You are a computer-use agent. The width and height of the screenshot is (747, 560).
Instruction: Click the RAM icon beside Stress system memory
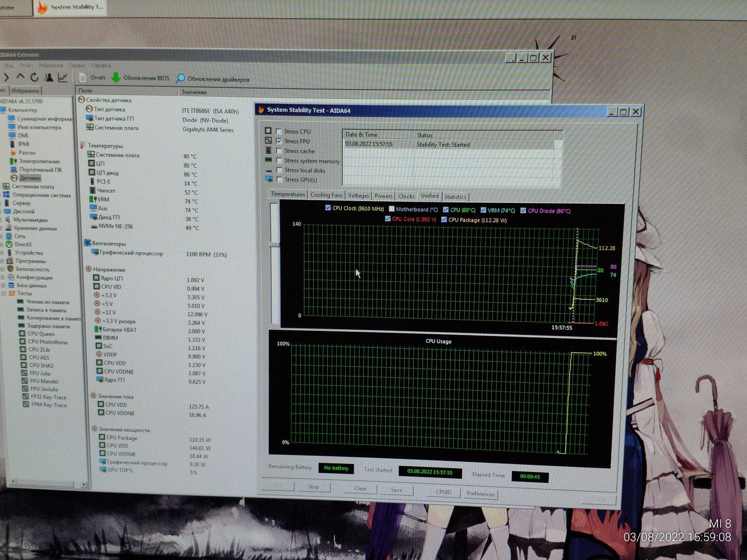(268, 160)
